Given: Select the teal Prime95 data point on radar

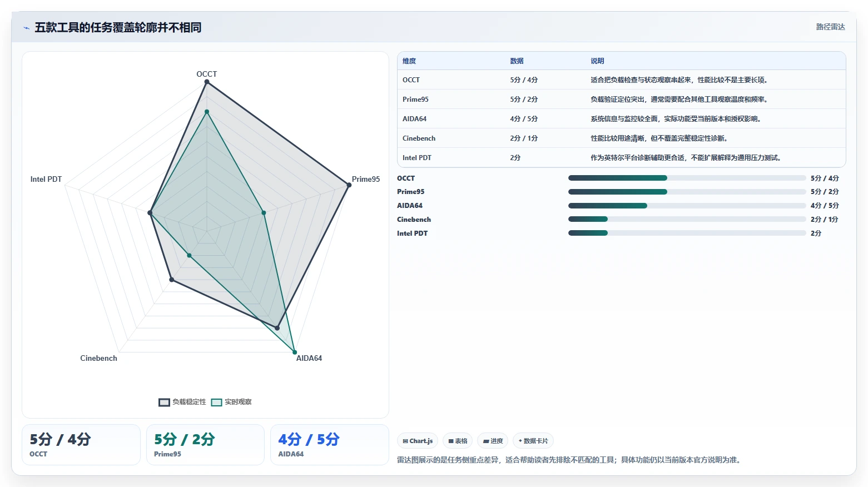Looking at the screenshot, I should (x=264, y=213).
